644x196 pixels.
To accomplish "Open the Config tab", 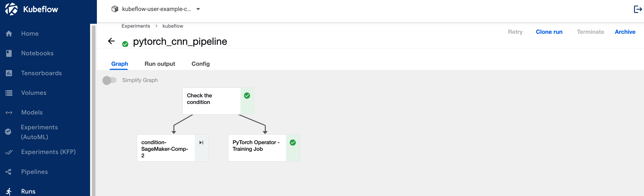I will [200, 64].
